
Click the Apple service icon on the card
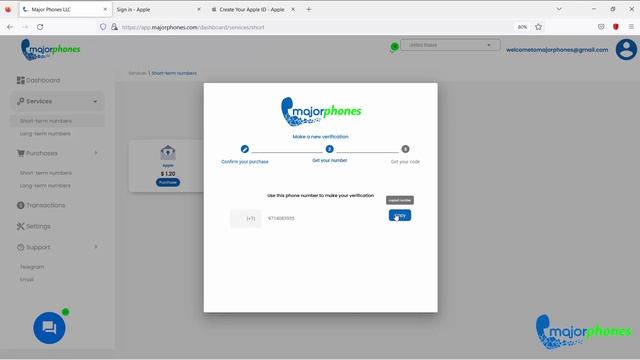pos(168,153)
